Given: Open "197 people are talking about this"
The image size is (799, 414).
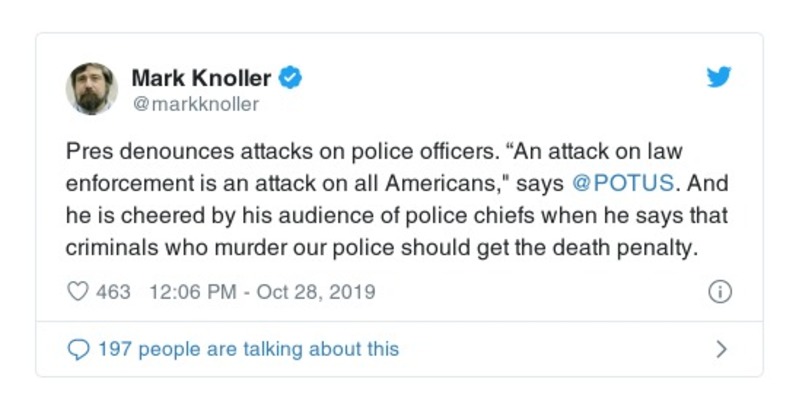Looking at the screenshot, I should (247, 349).
